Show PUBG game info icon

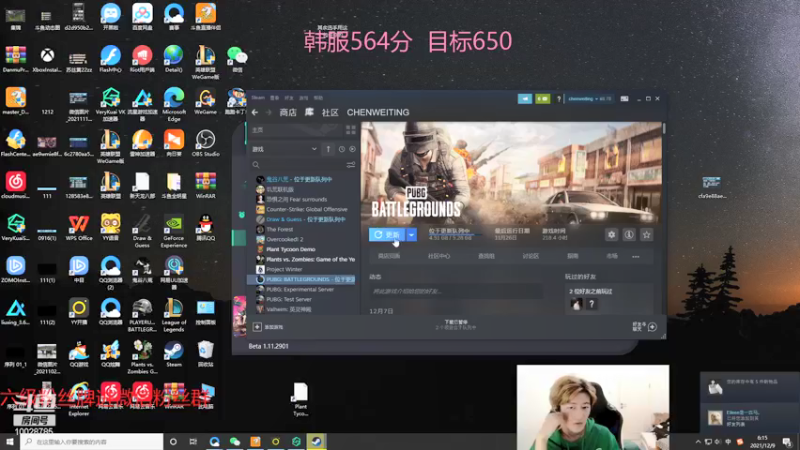click(x=629, y=235)
